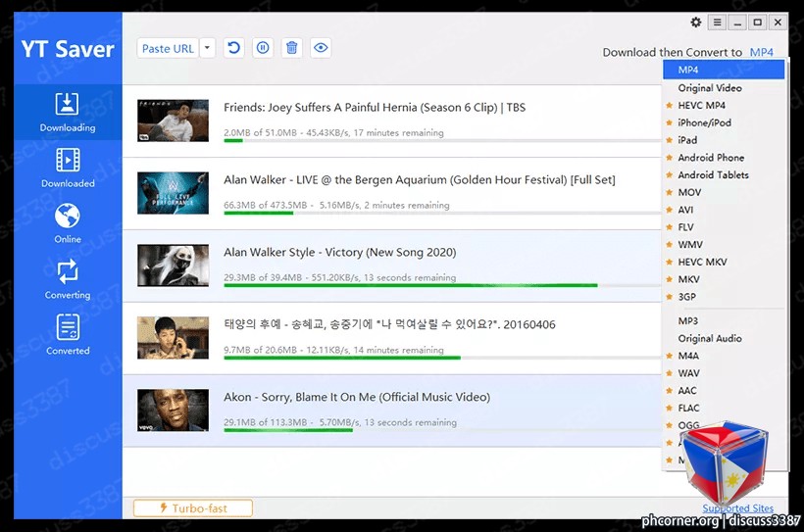Pause all downloads with pause icon
This screenshot has height=532, width=804.
pos(263,48)
